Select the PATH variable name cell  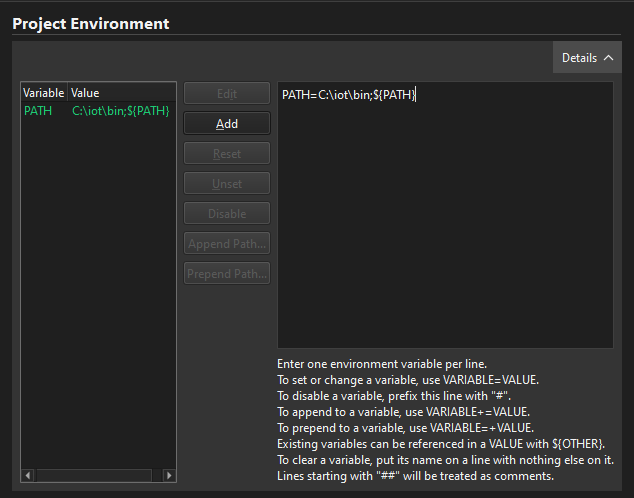coord(38,111)
